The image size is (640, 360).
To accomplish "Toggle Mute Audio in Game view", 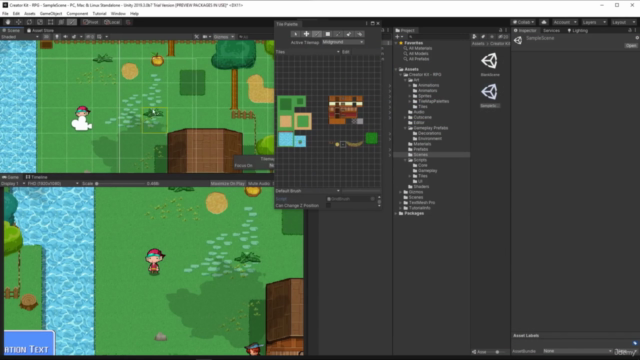I will click(259, 184).
